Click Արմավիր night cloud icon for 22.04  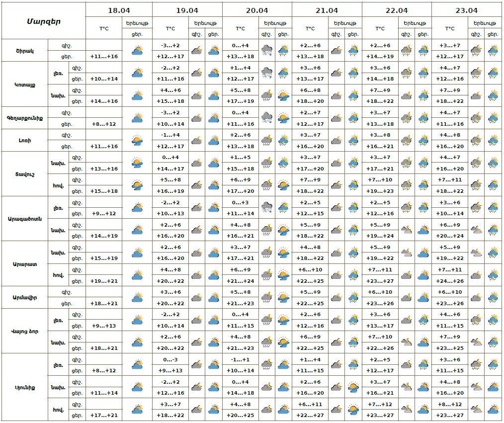point(407,298)
